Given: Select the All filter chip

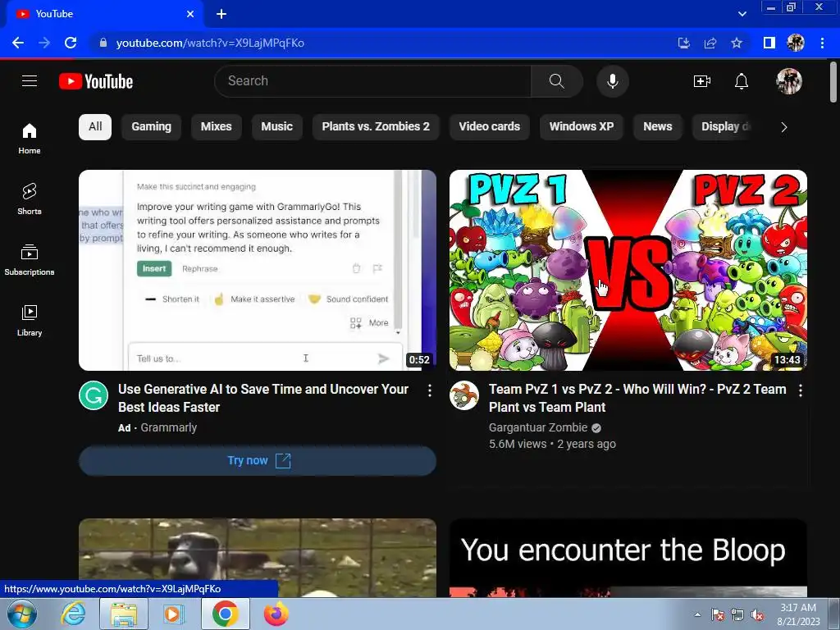Looking at the screenshot, I should [x=95, y=127].
